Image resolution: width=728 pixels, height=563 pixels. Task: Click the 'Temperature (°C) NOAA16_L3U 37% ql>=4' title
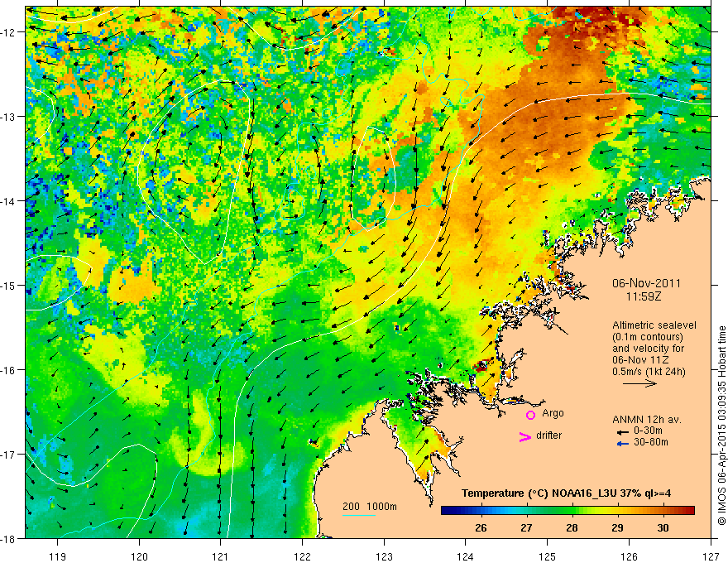[x=566, y=493]
